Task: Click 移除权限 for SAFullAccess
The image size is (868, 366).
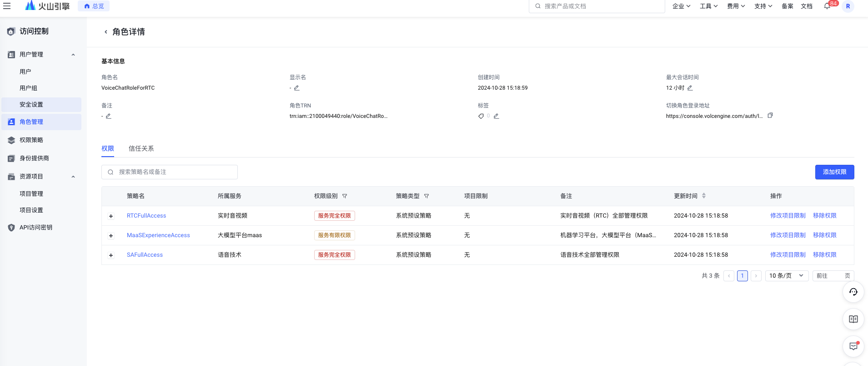Action: [824, 255]
